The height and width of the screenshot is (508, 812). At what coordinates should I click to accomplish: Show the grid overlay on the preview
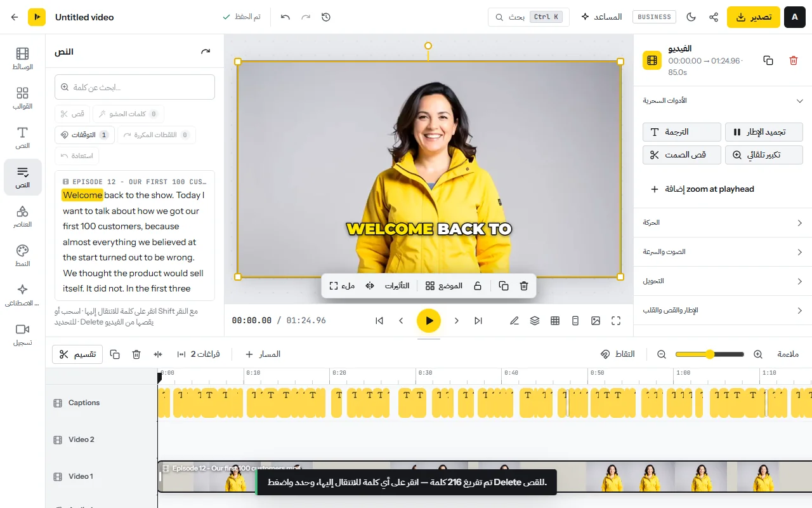(x=555, y=321)
